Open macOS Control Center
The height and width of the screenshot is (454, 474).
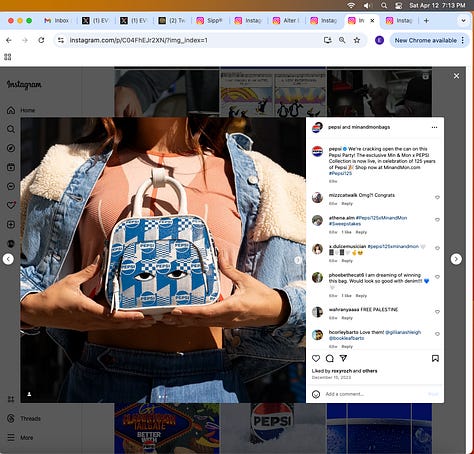[398, 5]
